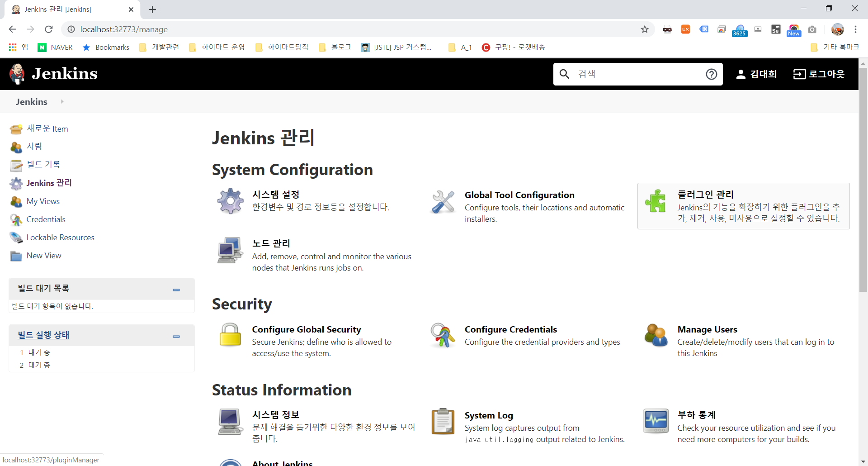The height and width of the screenshot is (466, 868).
Task: Click the My Views icon in sidebar
Action: tap(16, 201)
